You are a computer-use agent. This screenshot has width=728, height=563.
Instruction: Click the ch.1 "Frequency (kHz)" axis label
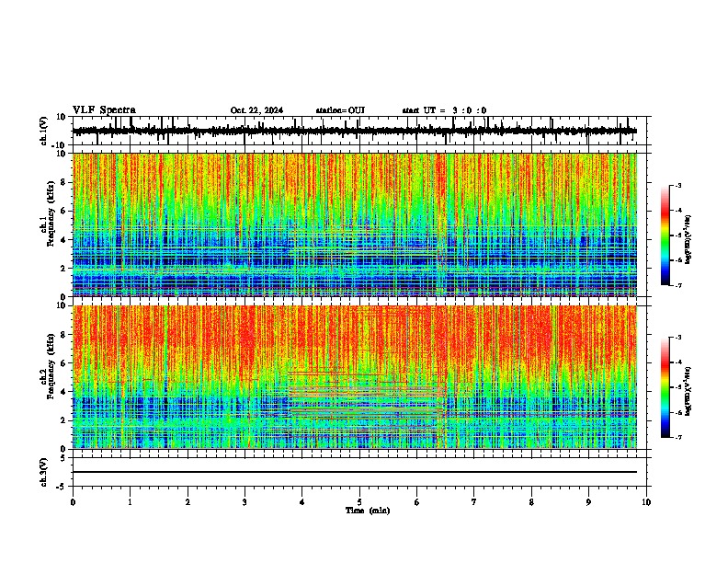(x=51, y=214)
